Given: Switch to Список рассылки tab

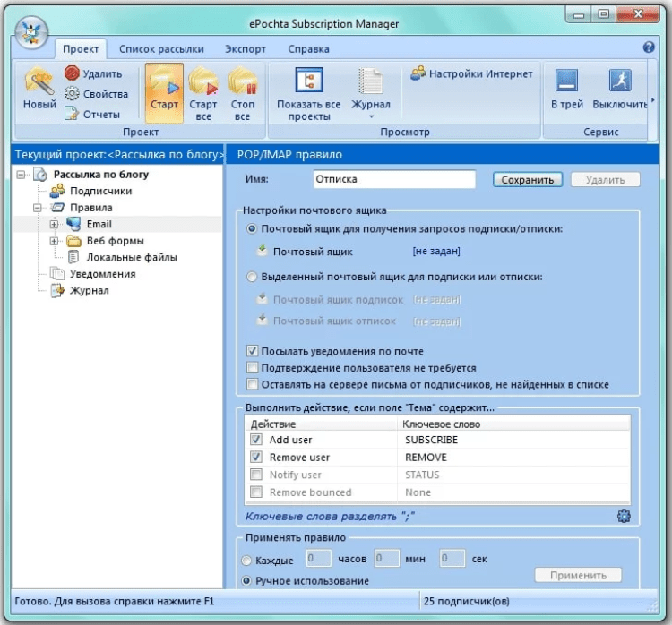Looking at the screenshot, I should [161, 49].
